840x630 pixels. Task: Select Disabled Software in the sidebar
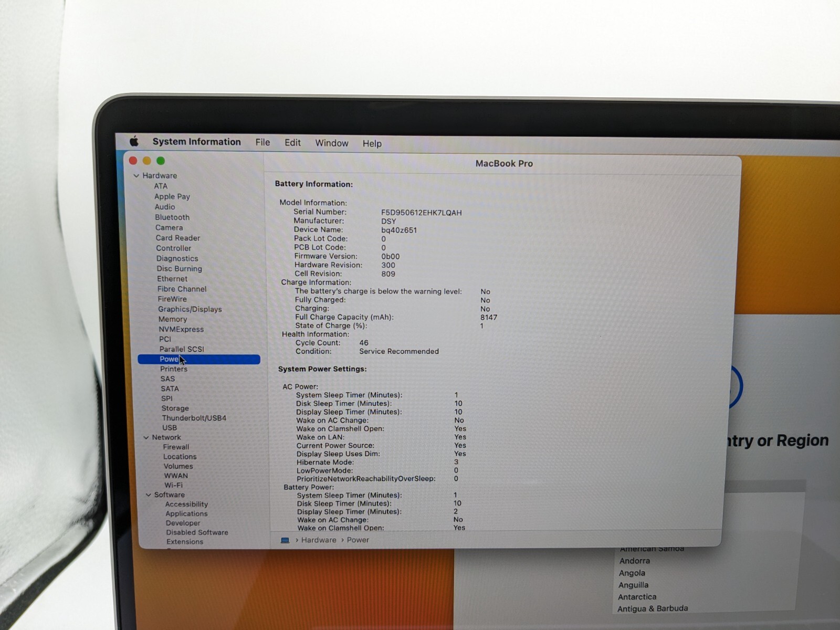[197, 532]
